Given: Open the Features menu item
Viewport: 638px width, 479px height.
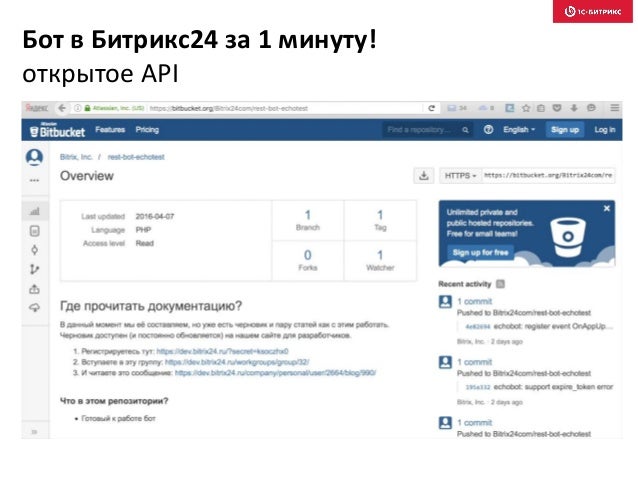Looking at the screenshot, I should coord(110,130).
